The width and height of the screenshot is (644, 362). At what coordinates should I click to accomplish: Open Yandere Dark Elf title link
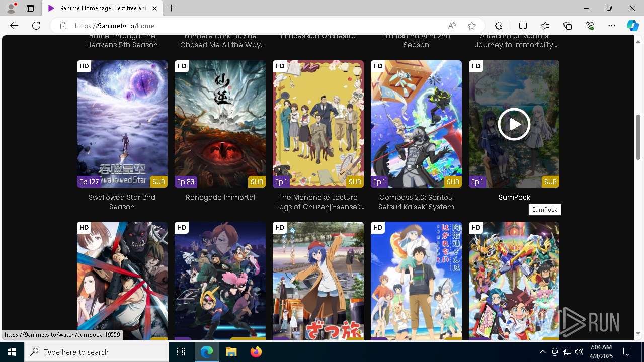(x=222, y=41)
